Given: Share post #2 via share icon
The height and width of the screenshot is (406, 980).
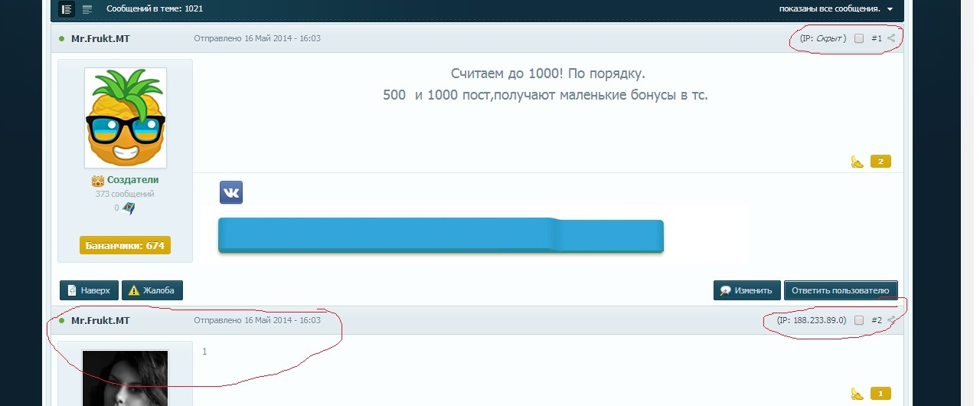Looking at the screenshot, I should pos(891,320).
